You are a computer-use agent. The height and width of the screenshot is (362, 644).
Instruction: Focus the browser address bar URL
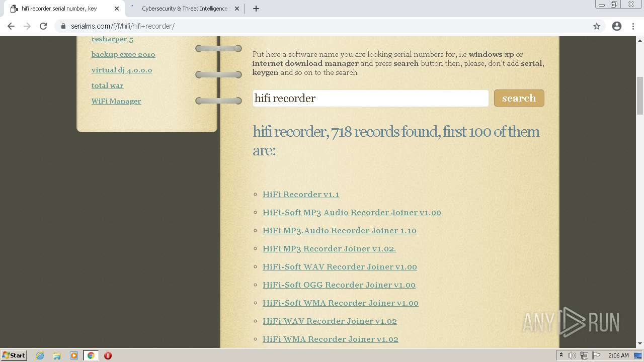pos(123,26)
